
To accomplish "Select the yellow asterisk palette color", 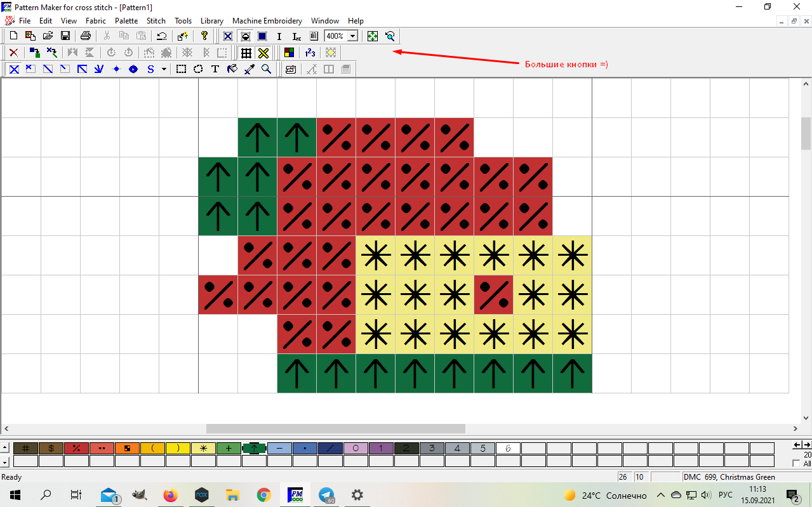I will click(x=203, y=448).
